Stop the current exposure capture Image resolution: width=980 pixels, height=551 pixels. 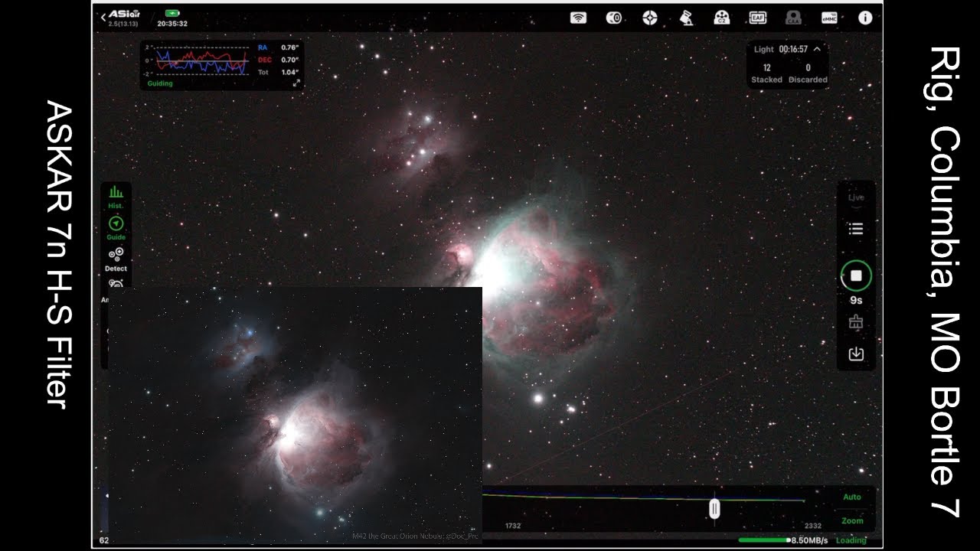tap(856, 275)
